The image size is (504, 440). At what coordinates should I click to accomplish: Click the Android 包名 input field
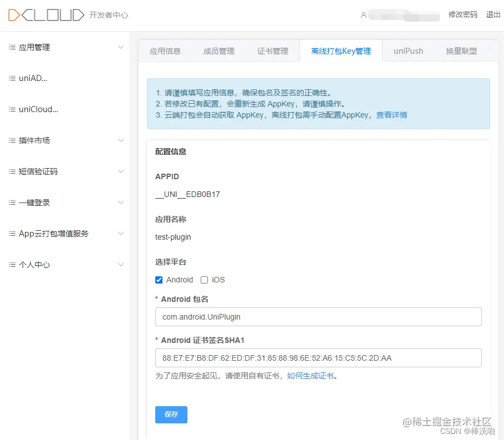(318, 317)
